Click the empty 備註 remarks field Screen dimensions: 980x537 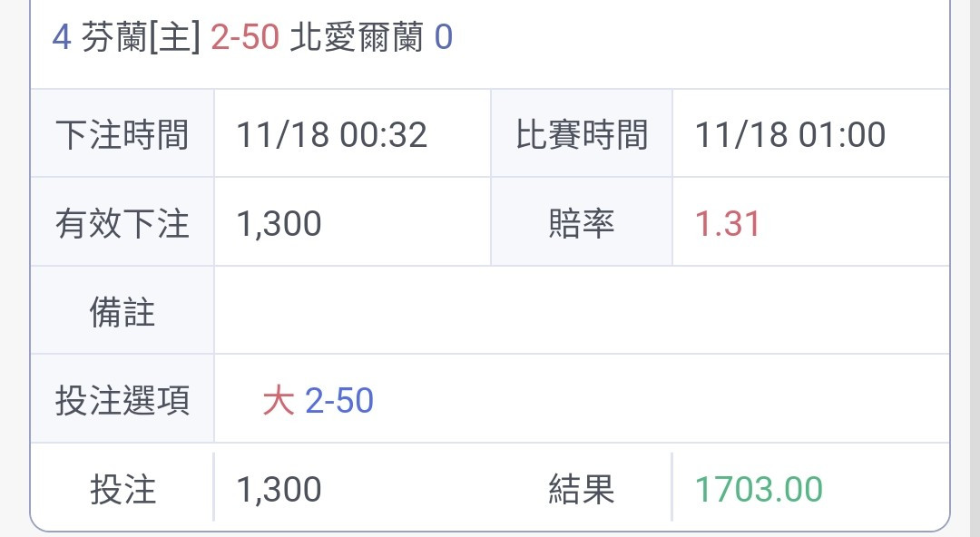[582, 311]
